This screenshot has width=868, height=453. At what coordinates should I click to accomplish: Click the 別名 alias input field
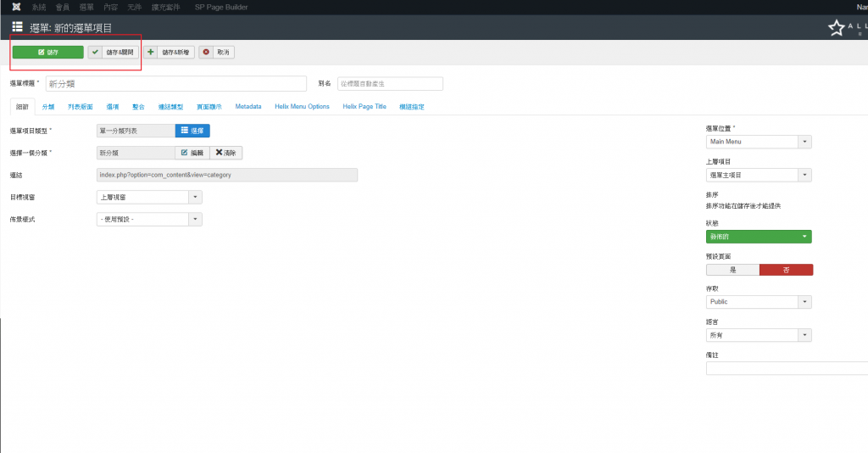[389, 84]
